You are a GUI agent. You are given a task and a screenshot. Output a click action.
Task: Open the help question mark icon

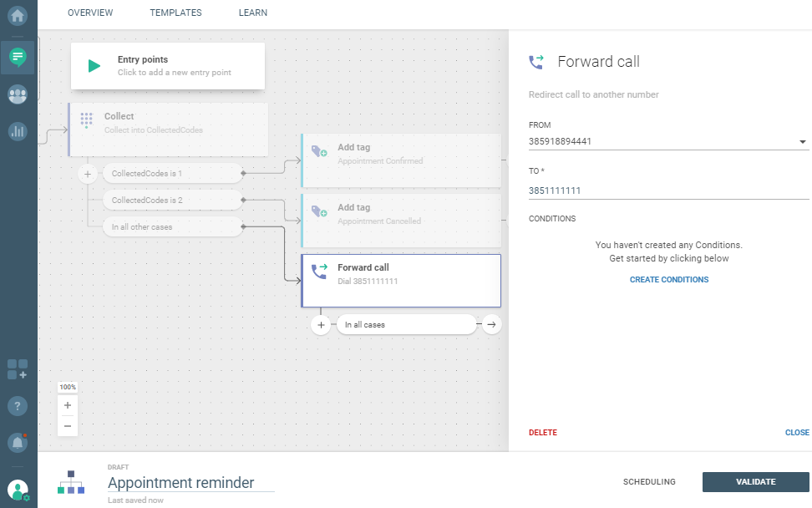point(18,406)
